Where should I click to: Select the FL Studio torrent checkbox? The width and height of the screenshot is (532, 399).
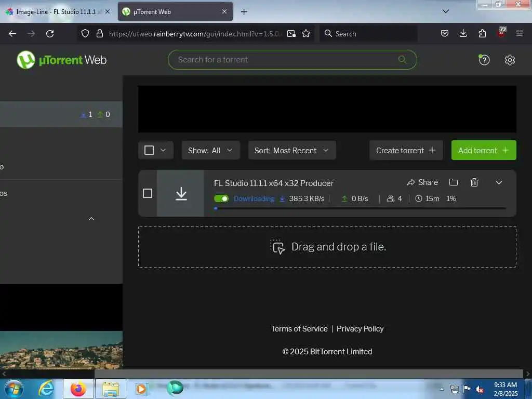[147, 193]
